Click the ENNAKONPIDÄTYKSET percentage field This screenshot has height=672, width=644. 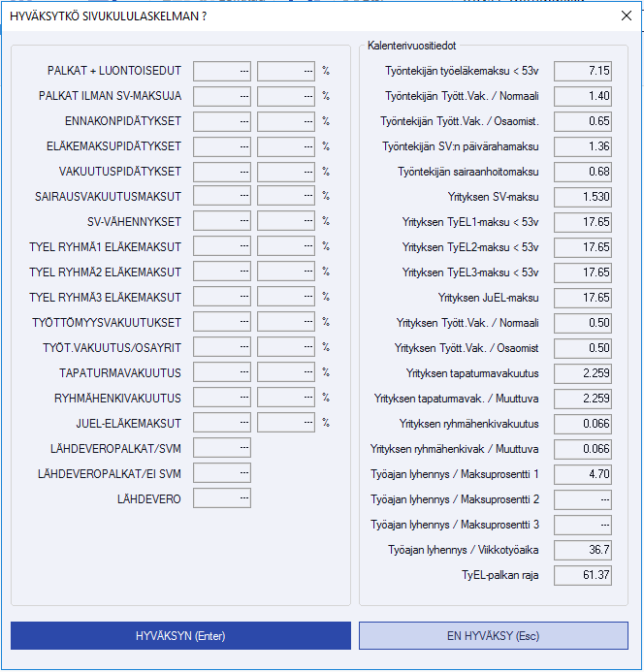(x=286, y=121)
